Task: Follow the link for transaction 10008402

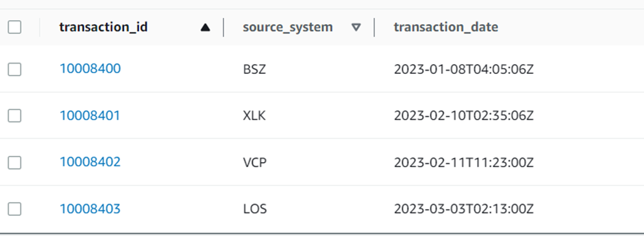Action: [90, 162]
